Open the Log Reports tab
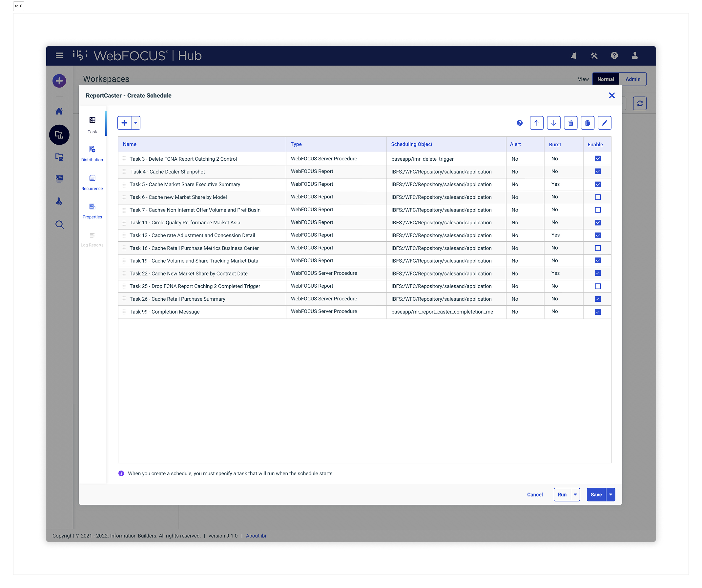This screenshot has width=702, height=588. coord(92,239)
